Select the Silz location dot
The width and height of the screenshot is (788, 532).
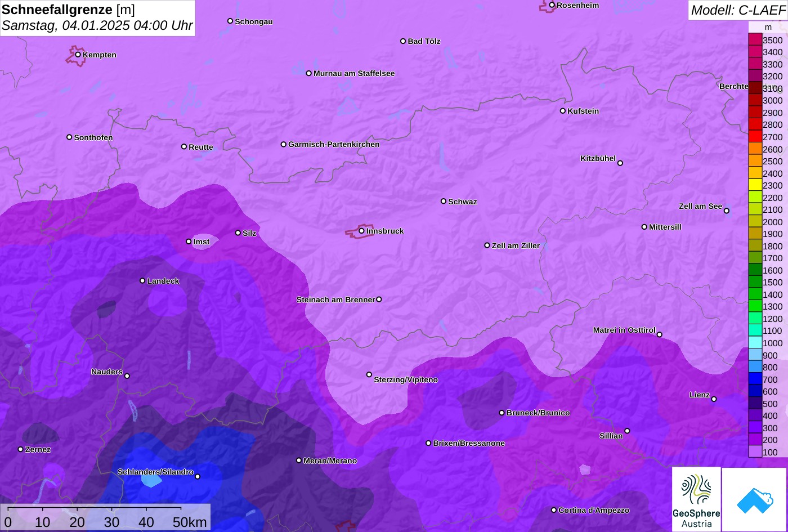tap(238, 233)
